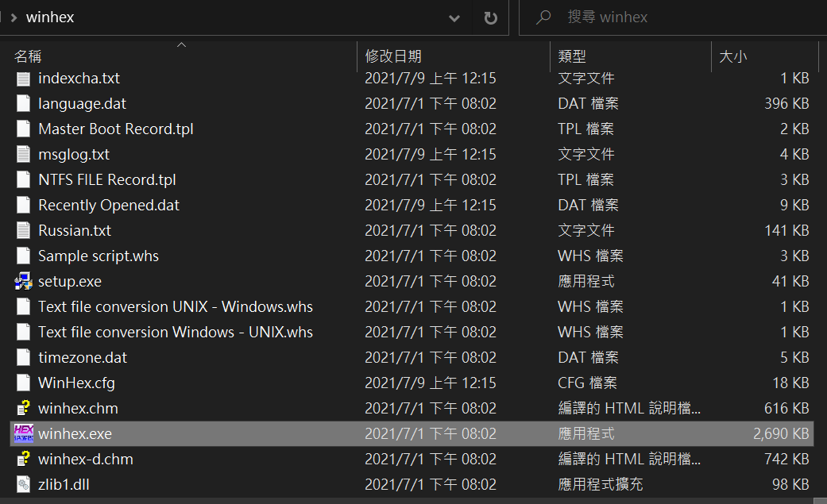Select the file name NTFS FILE Record.tpl
This screenshot has width=827, height=504.
[x=107, y=180]
